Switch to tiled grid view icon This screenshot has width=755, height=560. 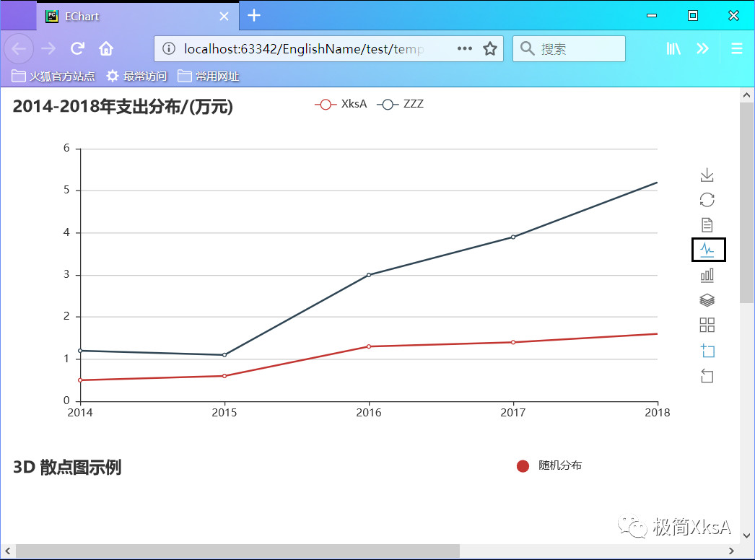point(707,325)
